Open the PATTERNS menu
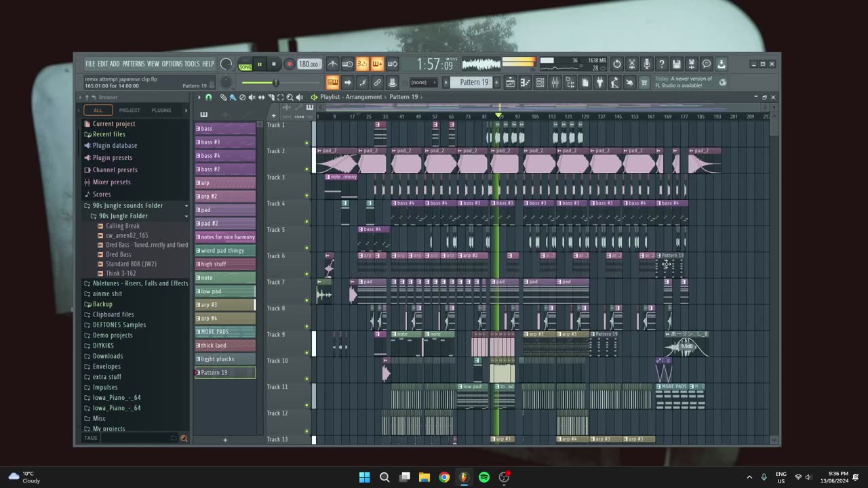 [134, 64]
